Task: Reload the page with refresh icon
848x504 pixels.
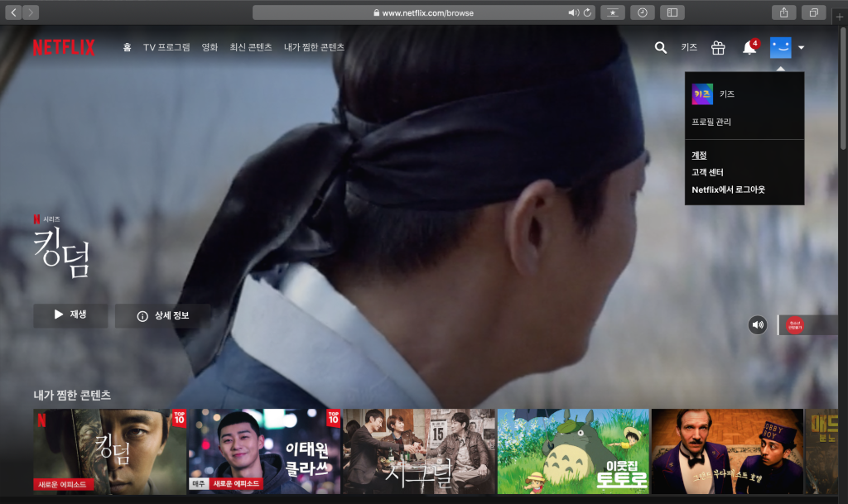Action: point(587,12)
